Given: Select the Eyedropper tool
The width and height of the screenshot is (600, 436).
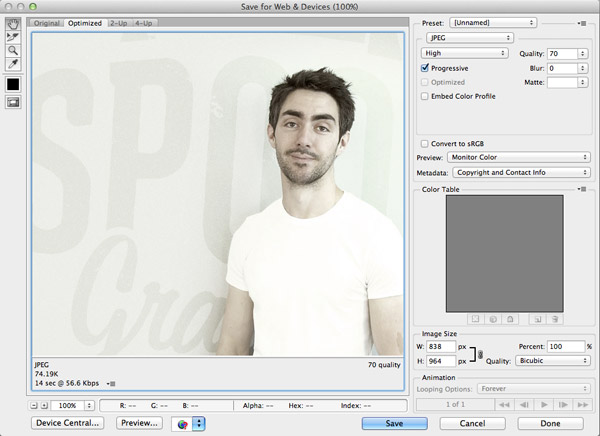Looking at the screenshot, I should click(13, 63).
